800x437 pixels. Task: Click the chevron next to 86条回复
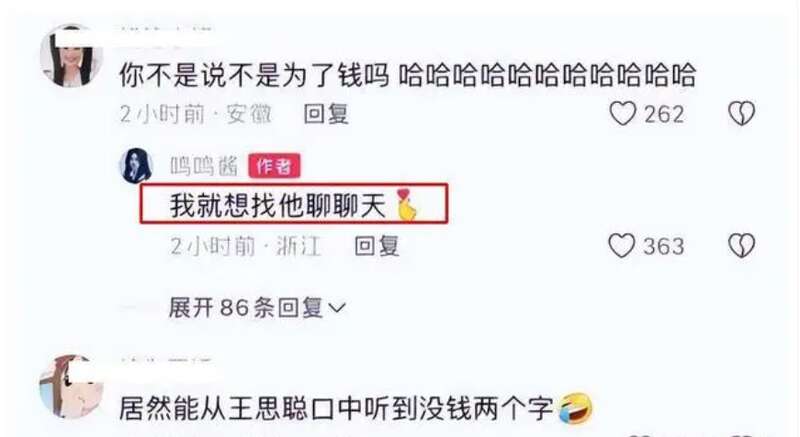(337, 309)
